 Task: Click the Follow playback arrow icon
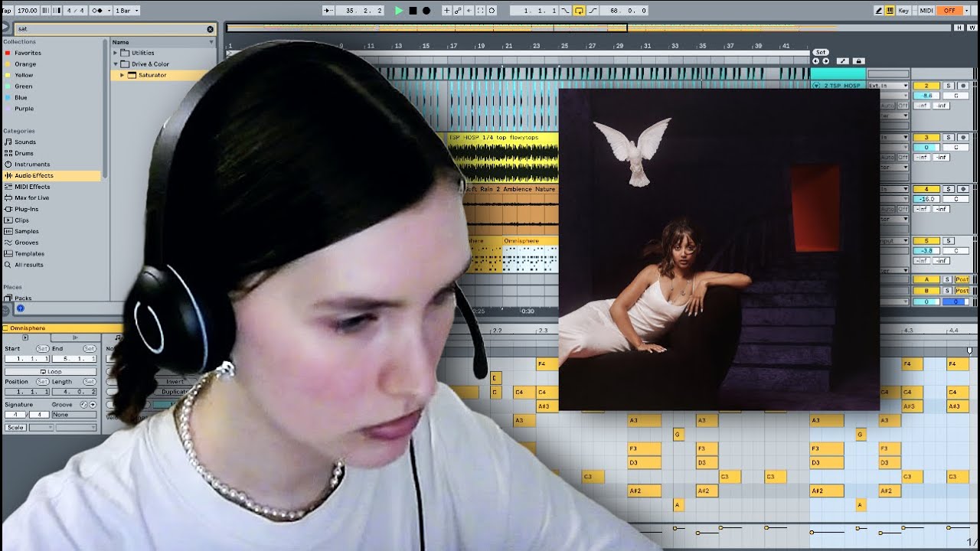point(328,11)
